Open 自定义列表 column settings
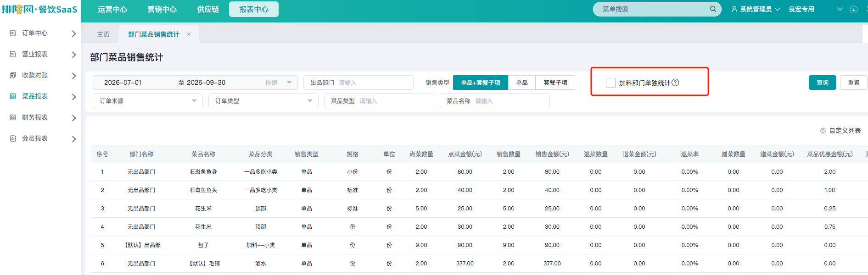 [x=840, y=131]
